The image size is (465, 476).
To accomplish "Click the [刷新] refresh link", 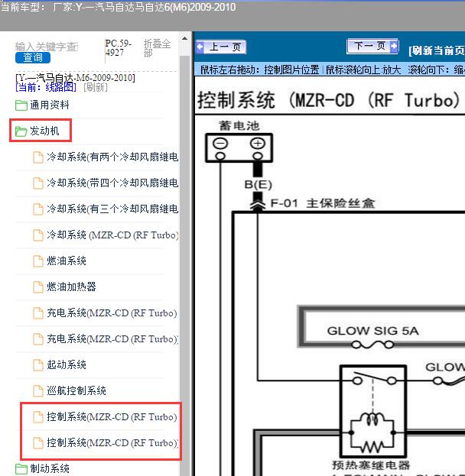I will point(96,87).
